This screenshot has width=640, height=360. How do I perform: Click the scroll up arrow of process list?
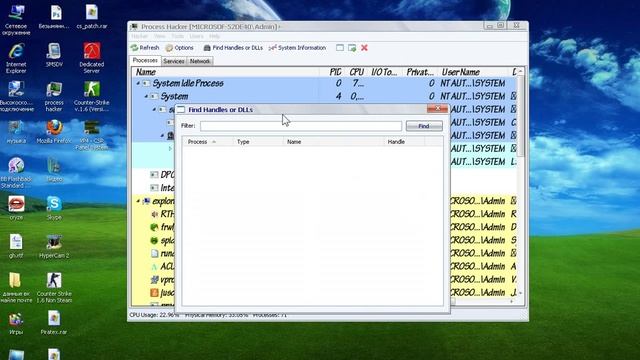pyautogui.click(x=520, y=71)
